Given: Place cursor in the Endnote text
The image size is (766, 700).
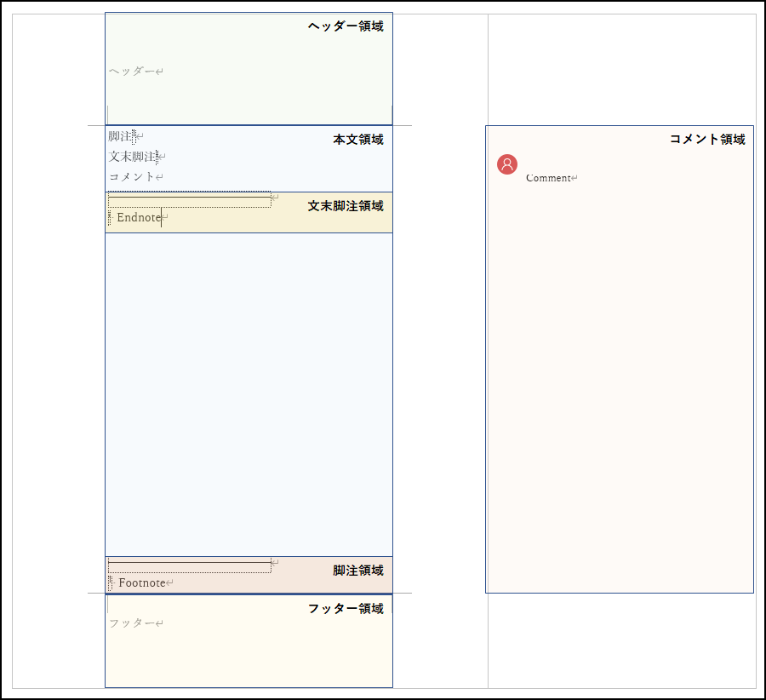Looking at the screenshot, I should click(139, 218).
